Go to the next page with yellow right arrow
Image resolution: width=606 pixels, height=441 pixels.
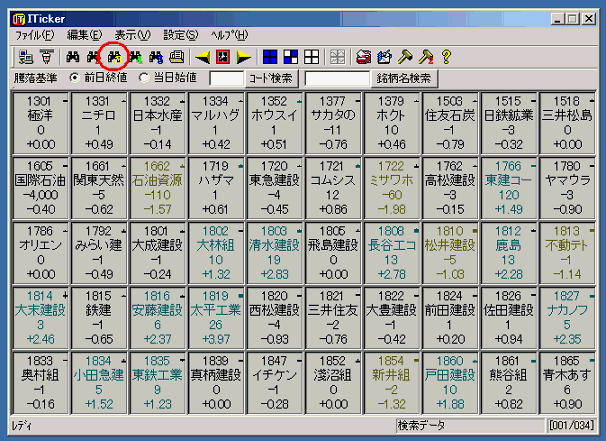[243, 57]
